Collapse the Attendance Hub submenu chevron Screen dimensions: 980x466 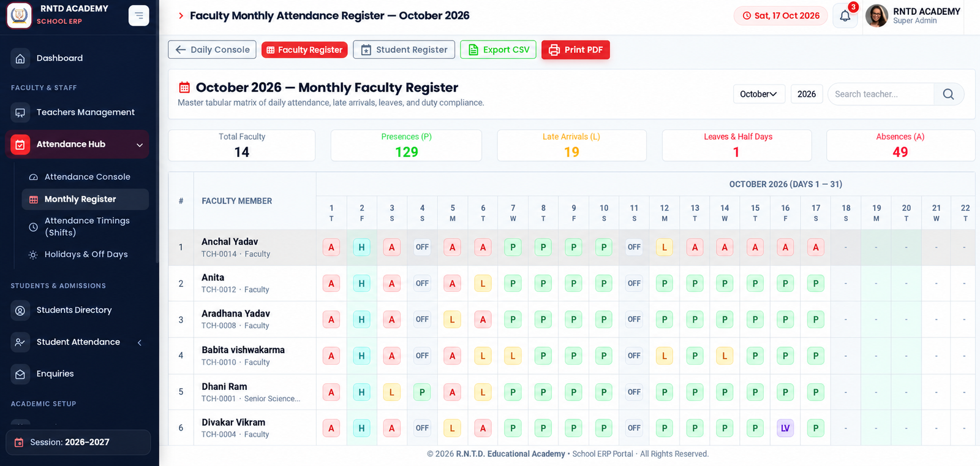pos(140,145)
